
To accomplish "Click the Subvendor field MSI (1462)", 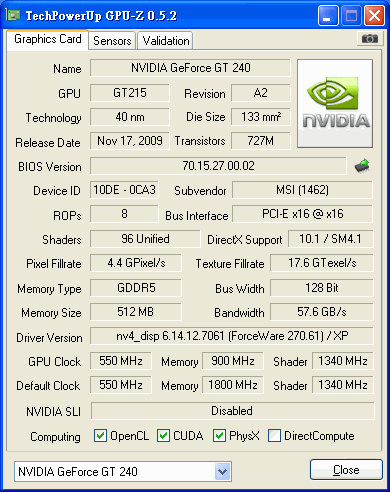I will [x=302, y=190].
